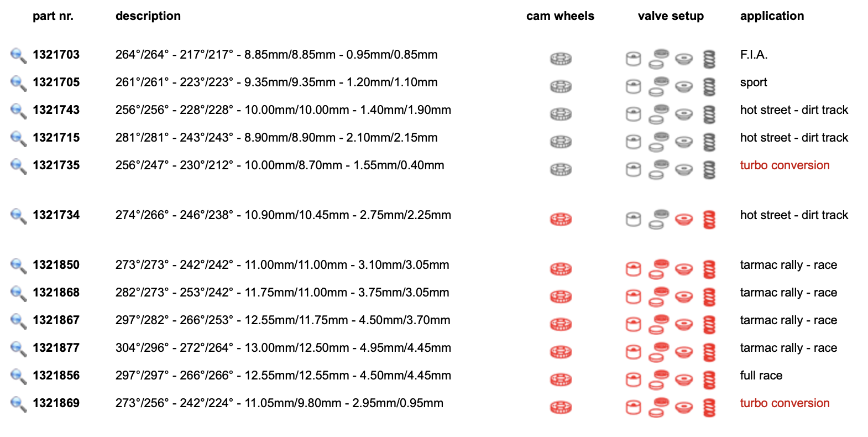The height and width of the screenshot is (437, 868).
Task: Select the red cam wheel icon for 1321850
Action: [x=561, y=269]
